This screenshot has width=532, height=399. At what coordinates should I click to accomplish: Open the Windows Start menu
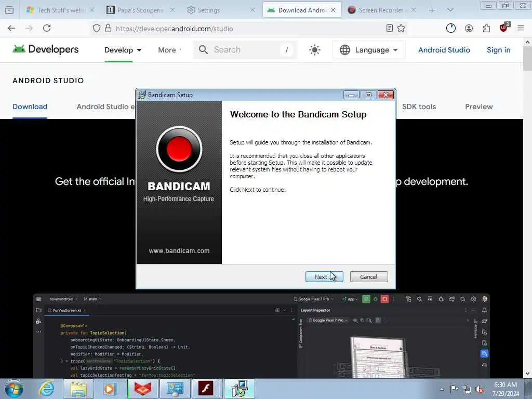pos(14,389)
